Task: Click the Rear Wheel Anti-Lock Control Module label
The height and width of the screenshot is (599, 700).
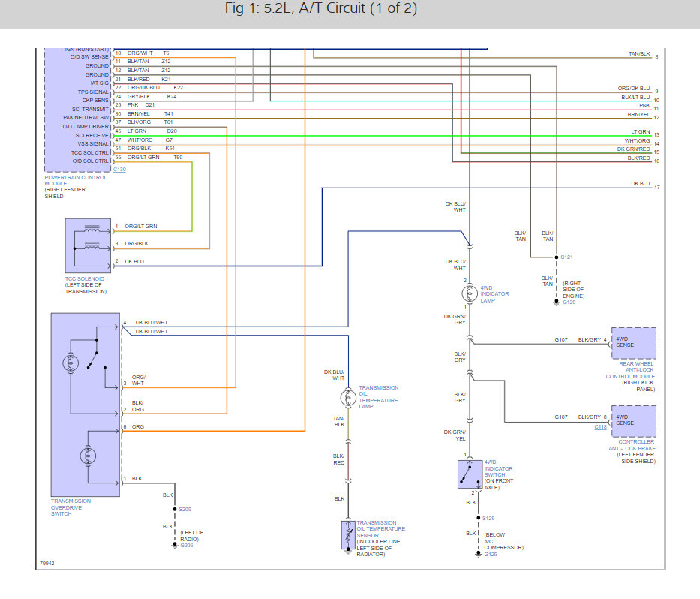Action: [630, 370]
